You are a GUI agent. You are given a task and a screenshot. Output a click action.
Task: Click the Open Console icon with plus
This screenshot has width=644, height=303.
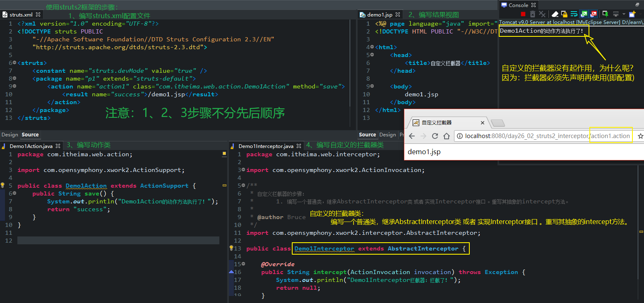pos(632,14)
